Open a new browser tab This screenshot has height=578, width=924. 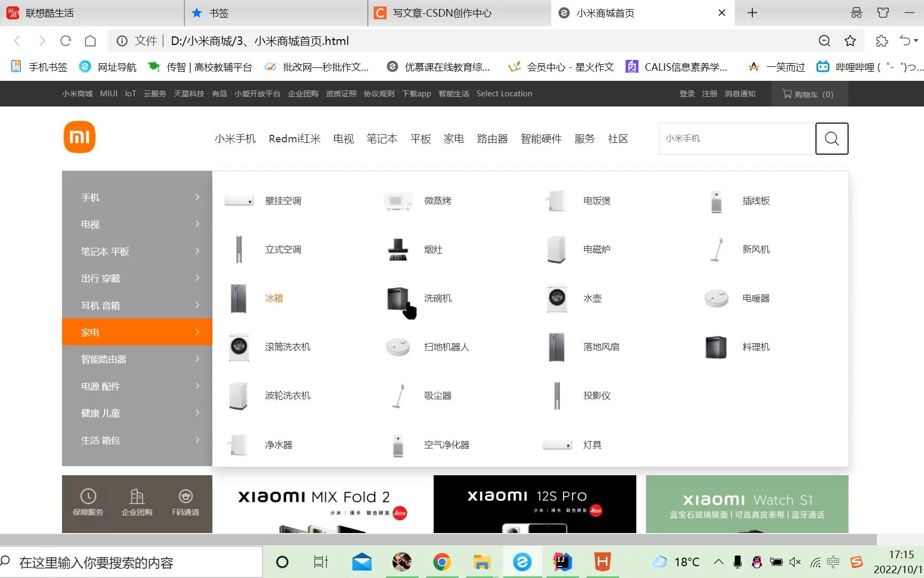(752, 13)
